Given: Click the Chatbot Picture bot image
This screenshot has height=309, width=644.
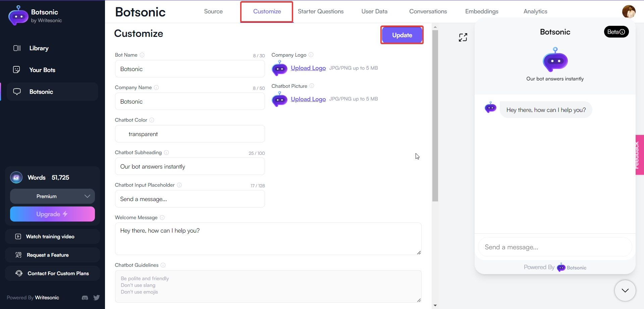Looking at the screenshot, I should (279, 99).
